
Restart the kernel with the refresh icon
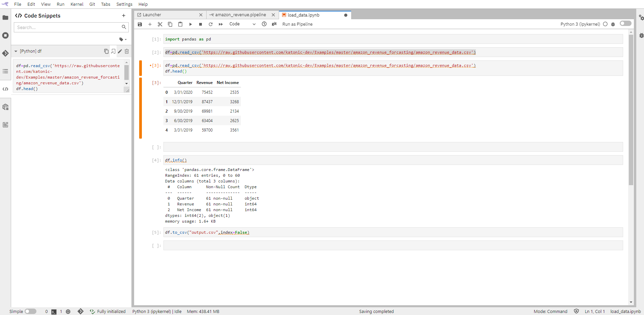tap(211, 24)
